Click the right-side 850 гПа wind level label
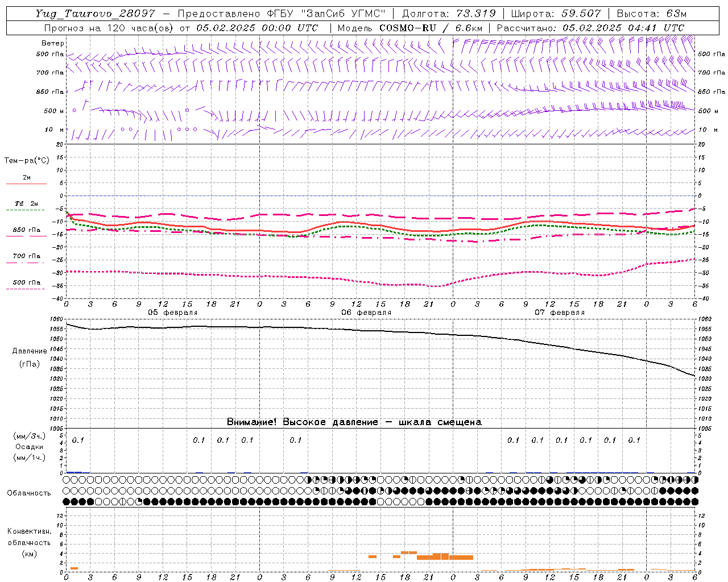The height and width of the screenshot is (582, 728). coord(712,92)
